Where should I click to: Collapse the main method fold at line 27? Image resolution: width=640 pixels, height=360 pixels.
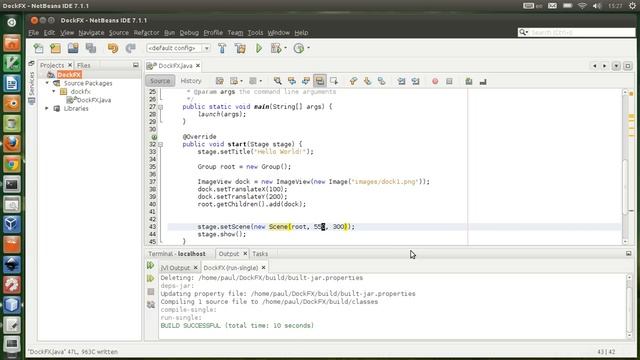tap(160, 107)
